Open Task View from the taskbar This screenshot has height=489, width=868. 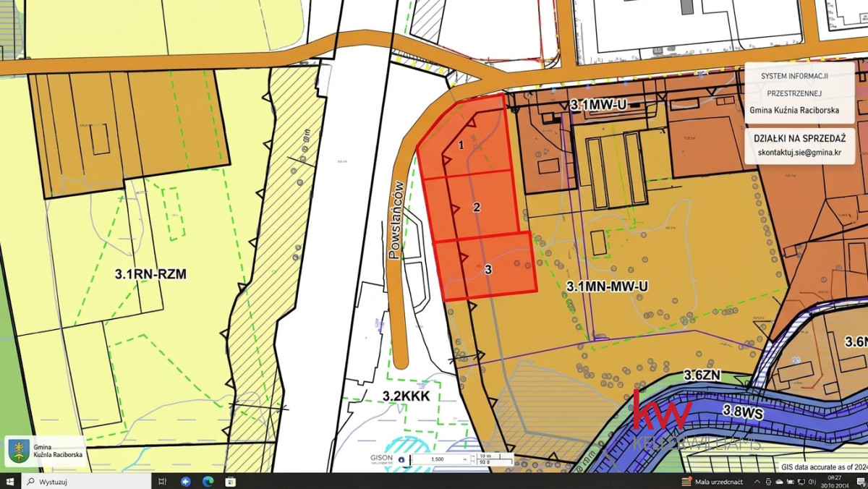163,481
